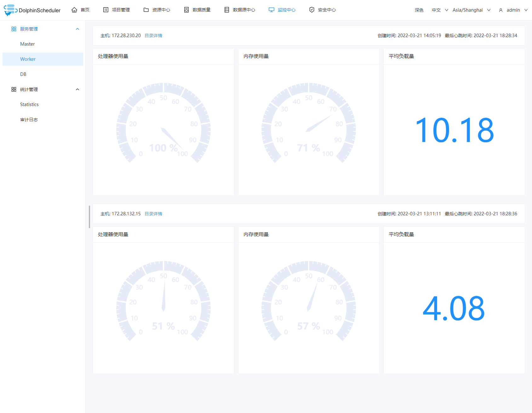Click the DolphinScheduler logo icon
The width and height of the screenshot is (532, 413).
pos(10,10)
